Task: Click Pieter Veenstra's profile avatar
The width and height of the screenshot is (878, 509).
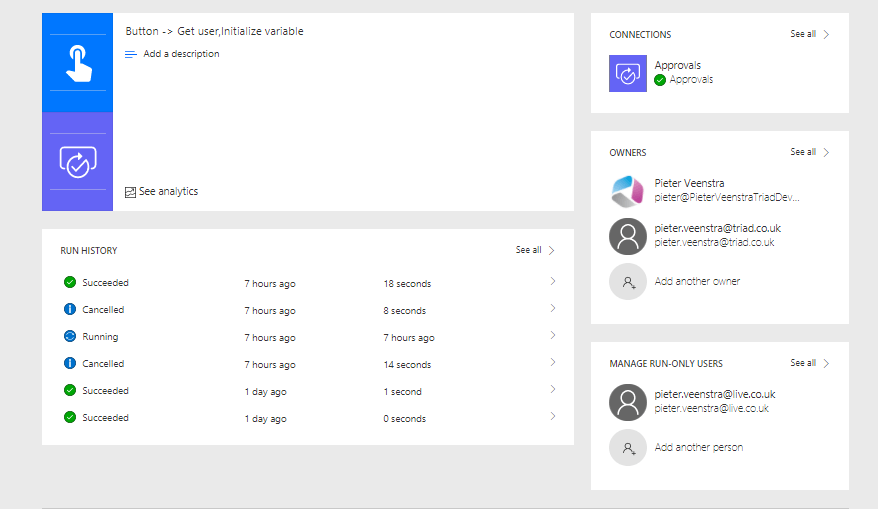Action: pyautogui.click(x=628, y=190)
